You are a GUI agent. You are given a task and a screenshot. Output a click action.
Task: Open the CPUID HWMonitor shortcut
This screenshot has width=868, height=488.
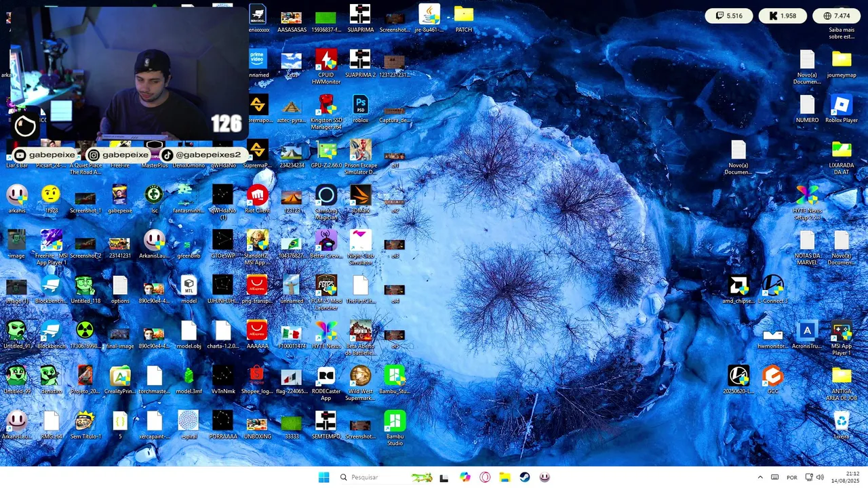(325, 67)
